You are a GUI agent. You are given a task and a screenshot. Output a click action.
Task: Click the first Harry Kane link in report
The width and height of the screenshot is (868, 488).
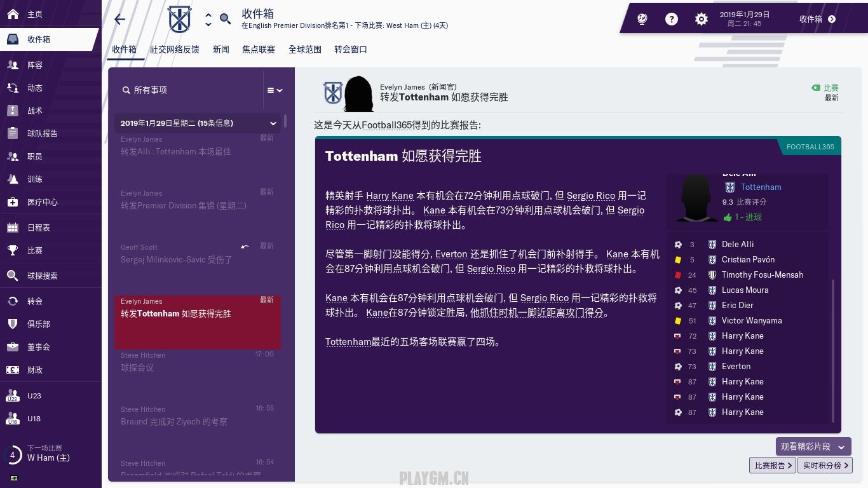[x=390, y=196]
